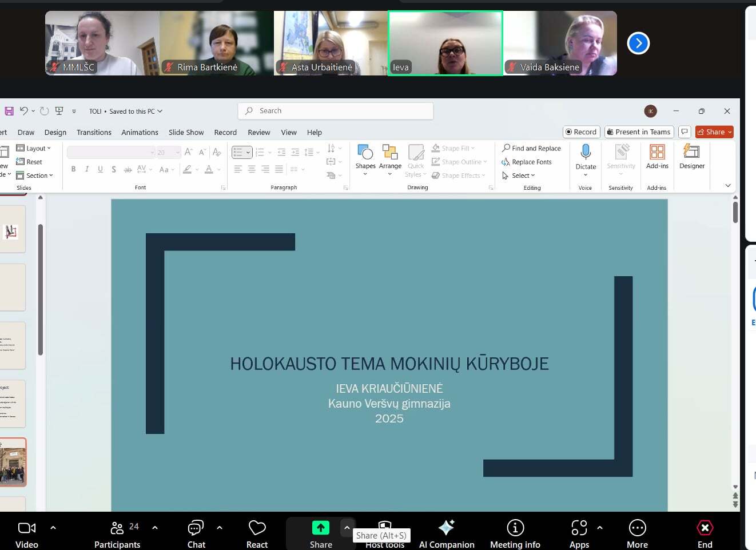This screenshot has height=550, width=756.
Task: Toggle Video camera on or off
Action: click(27, 533)
